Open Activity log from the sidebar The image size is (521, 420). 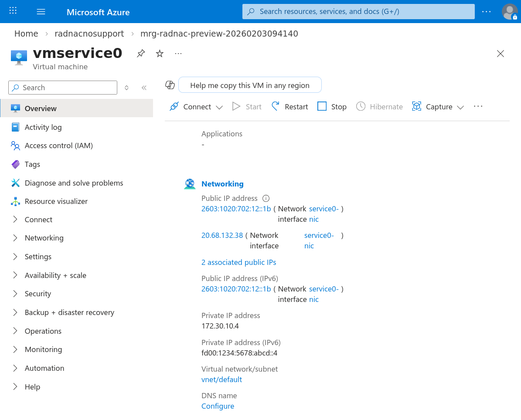pos(43,127)
